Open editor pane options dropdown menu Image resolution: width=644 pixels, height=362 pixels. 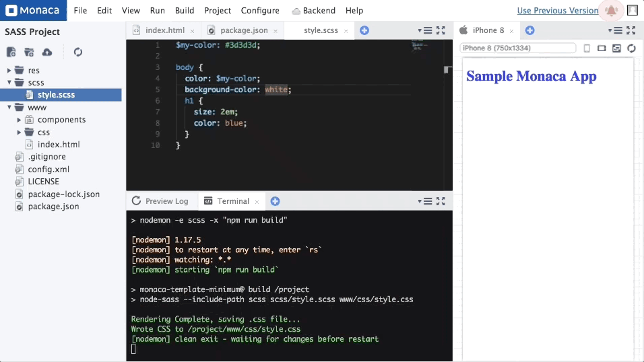coord(425,30)
